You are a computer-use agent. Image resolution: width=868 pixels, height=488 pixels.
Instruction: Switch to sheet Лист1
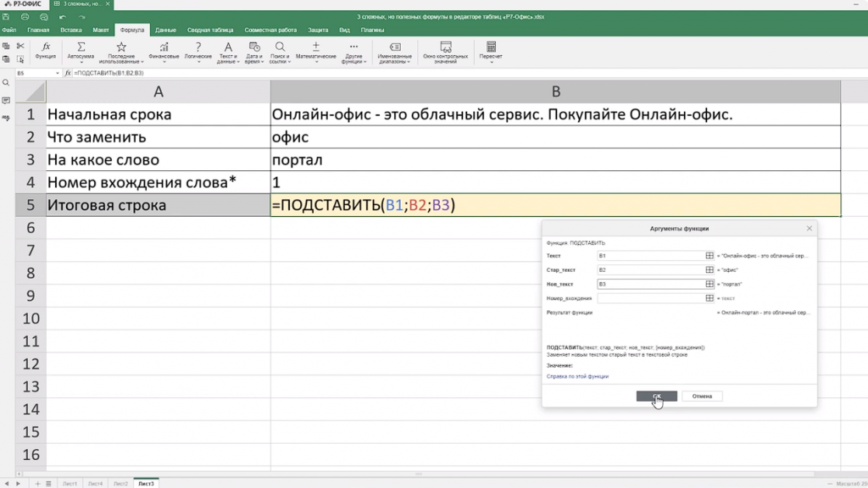tap(70, 484)
